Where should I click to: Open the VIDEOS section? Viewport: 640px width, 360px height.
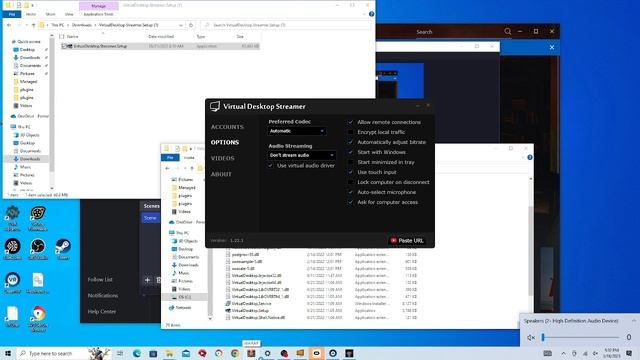(x=222, y=158)
